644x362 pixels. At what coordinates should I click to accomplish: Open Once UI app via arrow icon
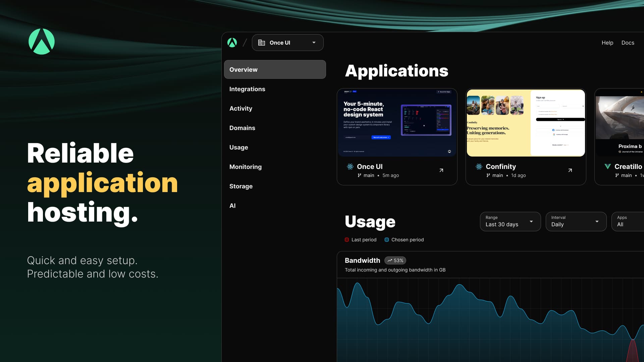tap(441, 170)
